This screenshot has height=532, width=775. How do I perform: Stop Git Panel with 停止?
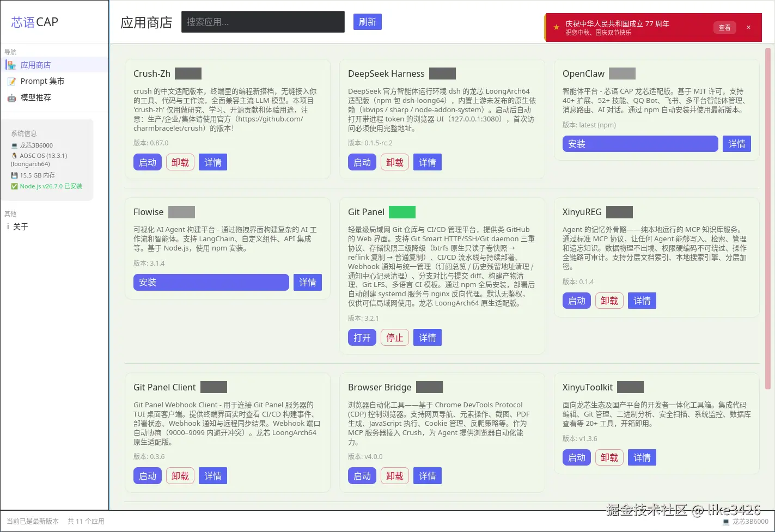tap(395, 338)
